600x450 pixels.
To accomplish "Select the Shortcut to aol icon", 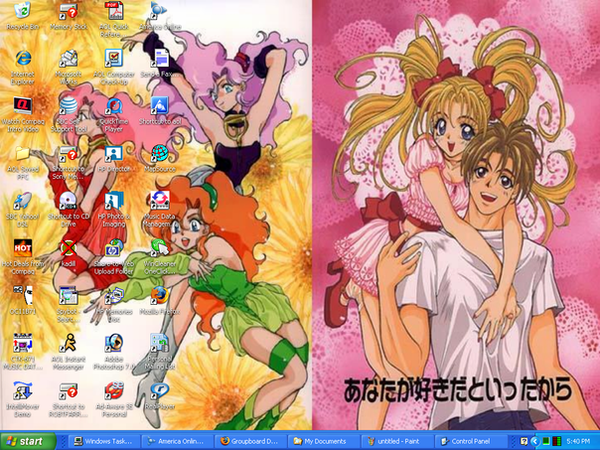I will point(160,106).
